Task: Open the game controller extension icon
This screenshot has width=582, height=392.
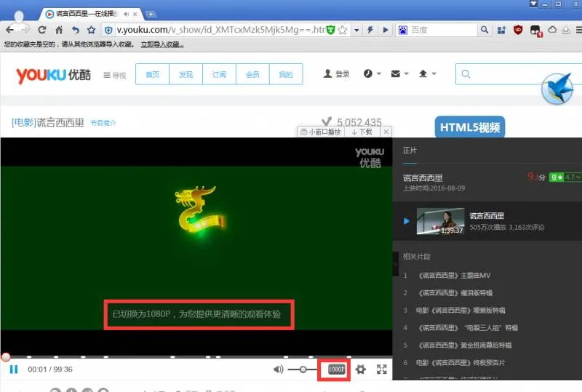Action: point(535,31)
